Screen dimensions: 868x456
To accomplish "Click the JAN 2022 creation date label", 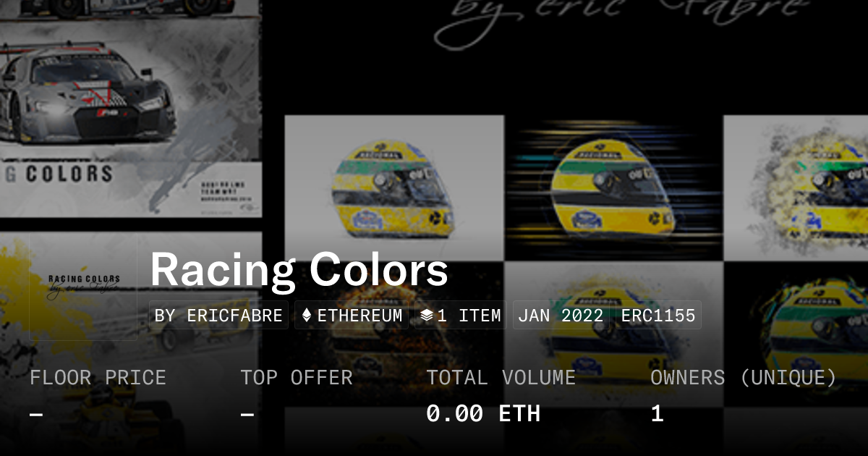I will tap(561, 316).
